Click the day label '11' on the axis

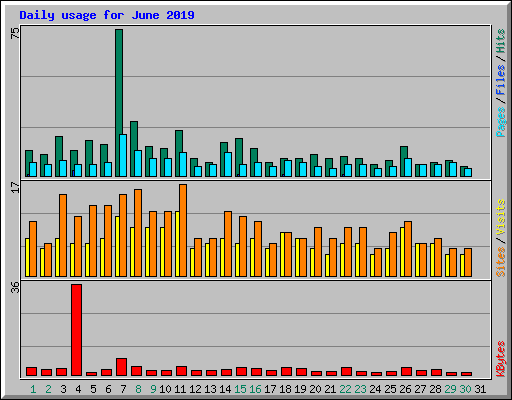[x=180, y=389]
